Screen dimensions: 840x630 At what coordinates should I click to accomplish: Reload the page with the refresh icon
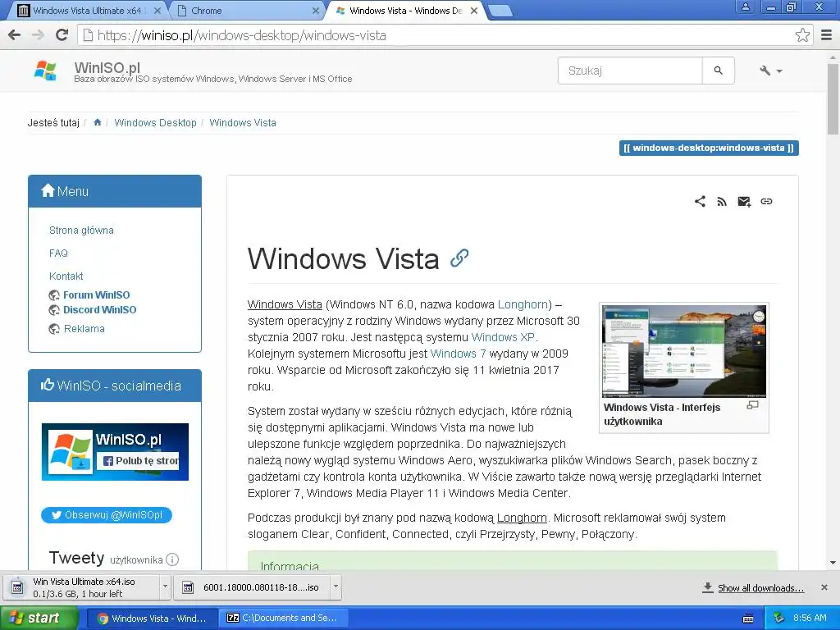point(62,35)
